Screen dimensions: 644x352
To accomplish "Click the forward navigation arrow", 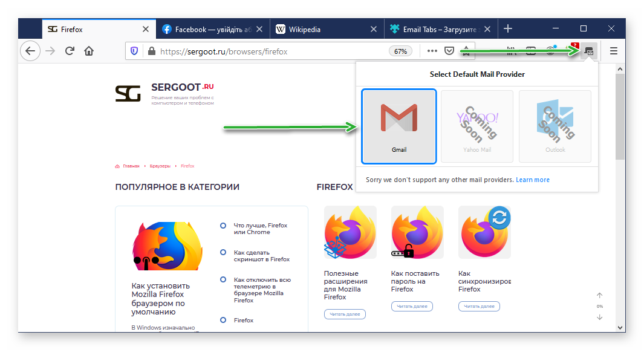I will (50, 51).
